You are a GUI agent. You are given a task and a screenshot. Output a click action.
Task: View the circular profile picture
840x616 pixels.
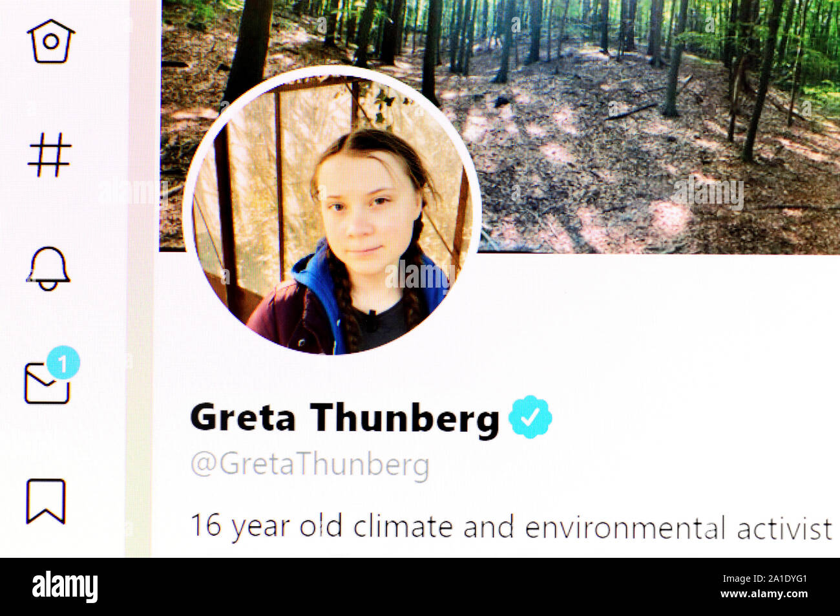[332, 211]
